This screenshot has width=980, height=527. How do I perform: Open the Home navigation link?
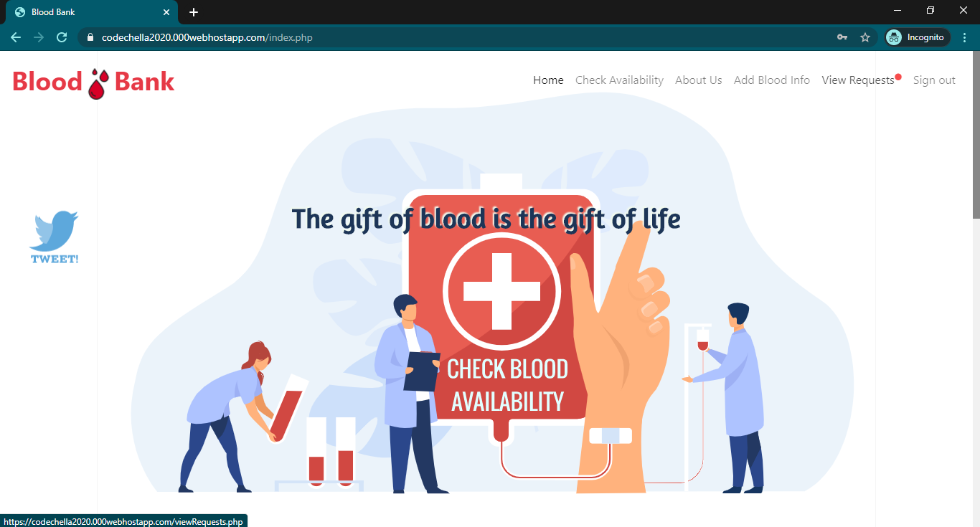[548, 80]
